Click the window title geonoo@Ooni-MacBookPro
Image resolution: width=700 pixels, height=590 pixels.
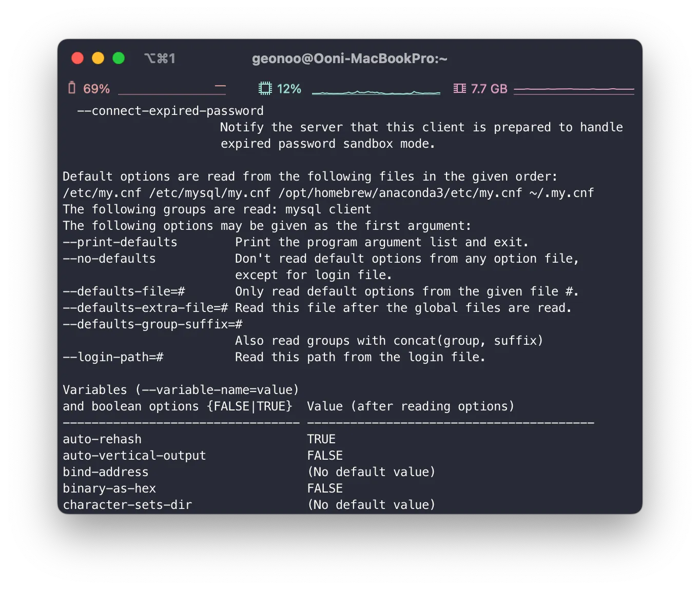click(x=349, y=58)
